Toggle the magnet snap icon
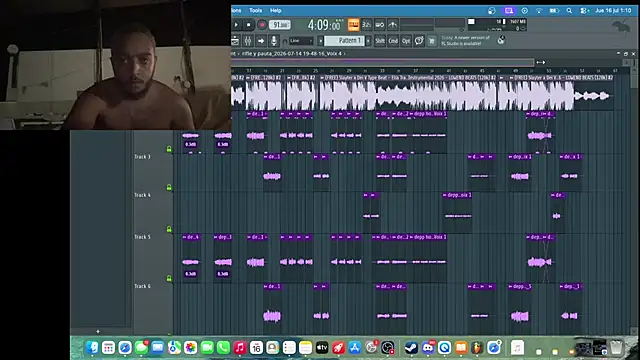Image resolution: width=640 pixels, height=360 pixels. tap(285, 41)
